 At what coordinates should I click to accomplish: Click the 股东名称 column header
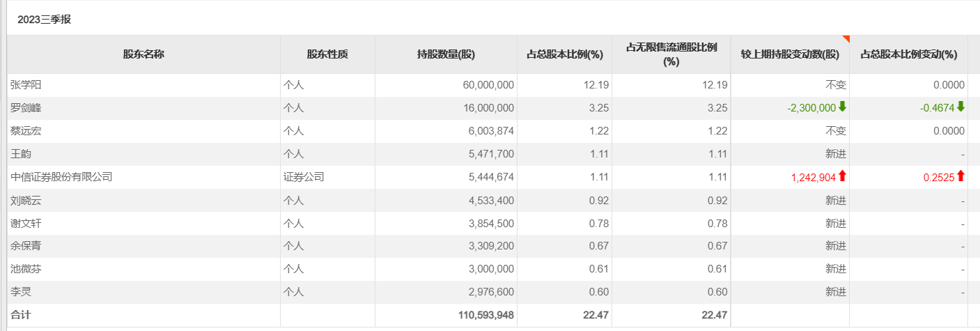point(143,54)
